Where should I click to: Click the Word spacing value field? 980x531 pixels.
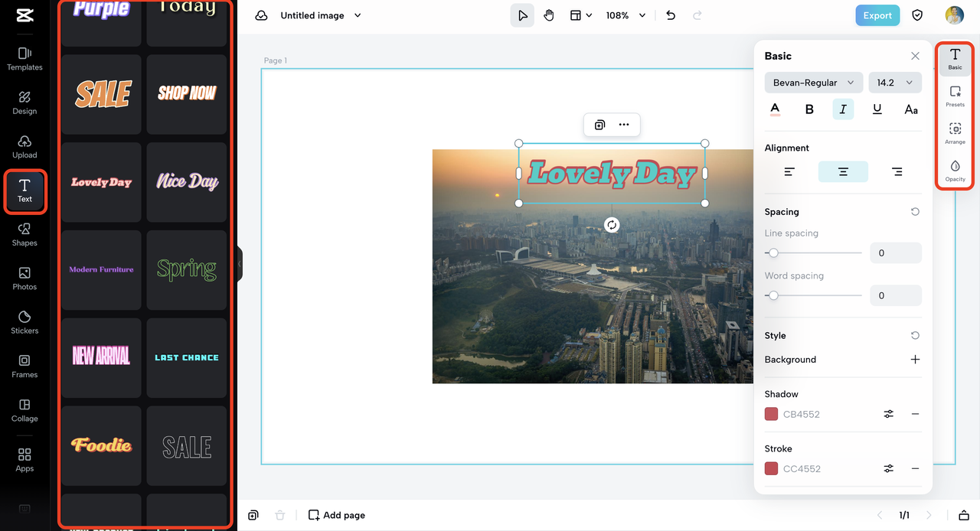coord(896,295)
